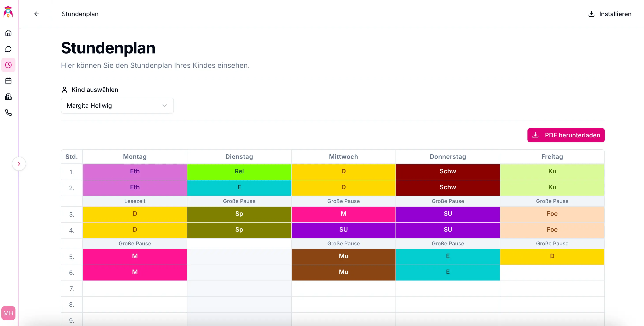This screenshot has height=326, width=644.
Task: Click the PDF herunterladen button
Action: [566, 135]
